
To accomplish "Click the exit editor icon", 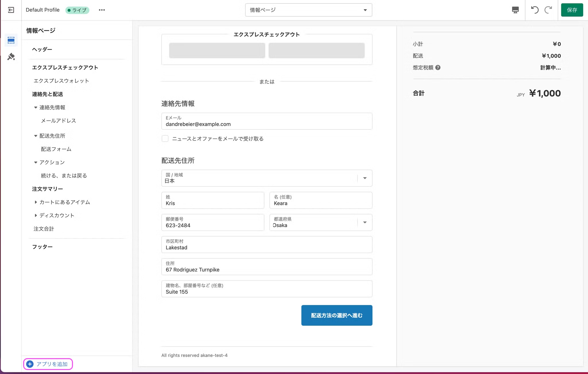I will tap(11, 10).
